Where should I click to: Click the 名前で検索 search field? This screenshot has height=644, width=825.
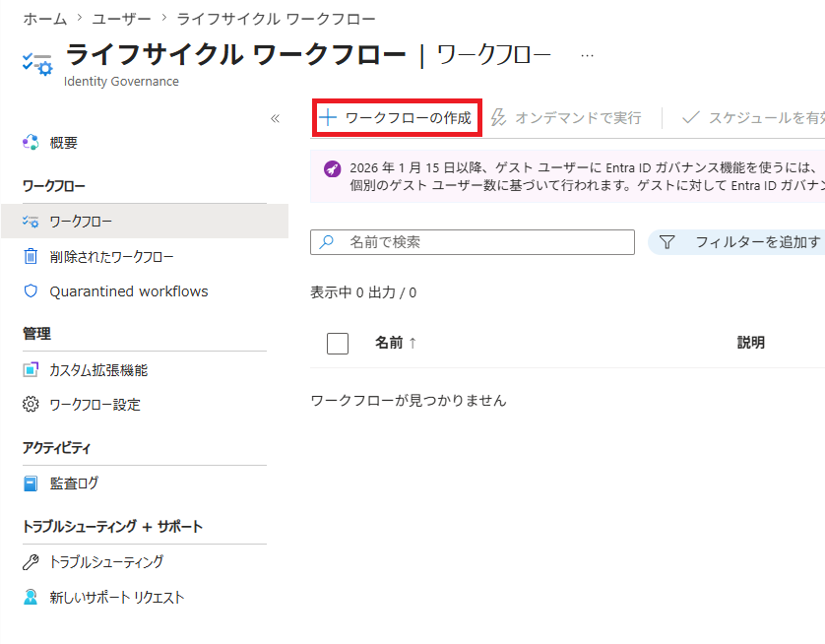(472, 242)
